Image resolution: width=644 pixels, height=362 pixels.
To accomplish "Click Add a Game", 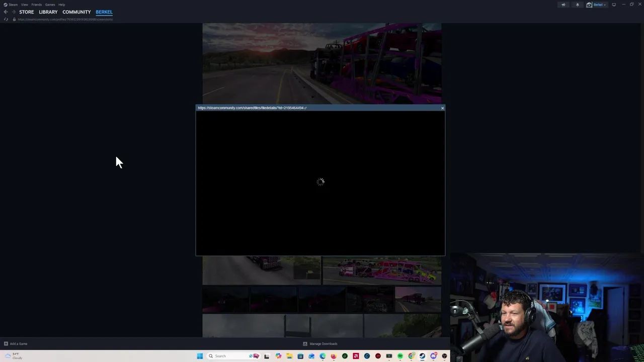I will tap(16, 344).
